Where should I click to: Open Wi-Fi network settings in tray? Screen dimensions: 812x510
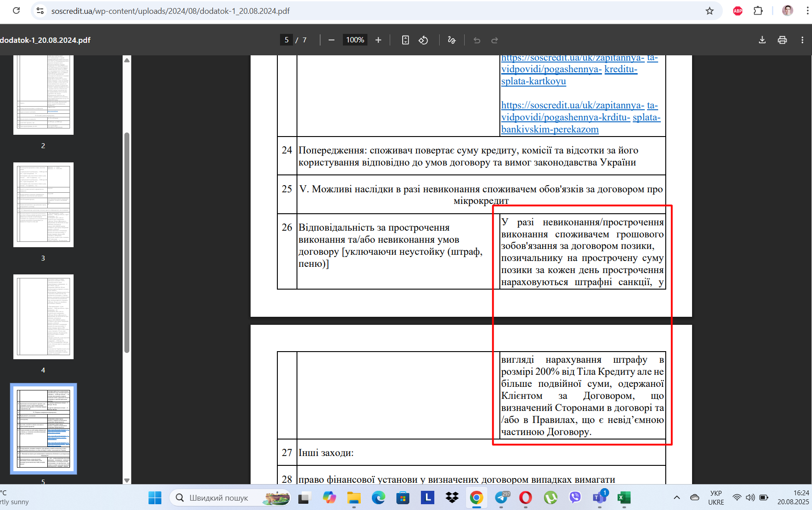click(x=737, y=498)
